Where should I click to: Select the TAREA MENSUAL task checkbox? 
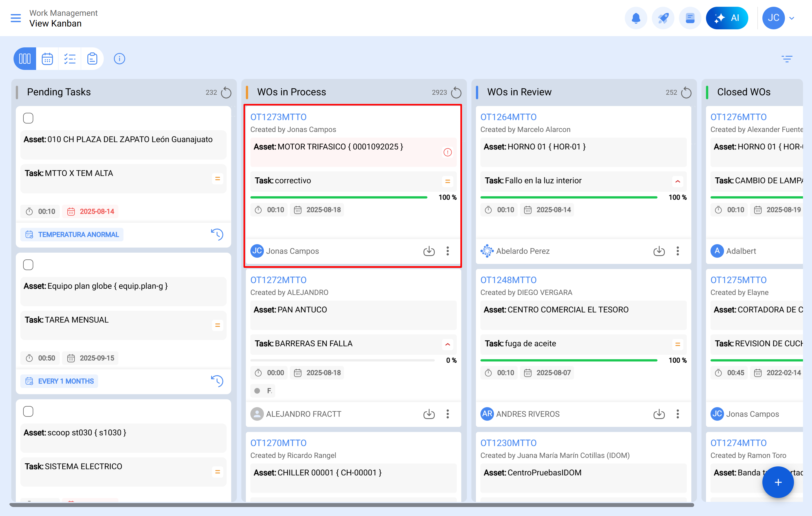[28, 265]
